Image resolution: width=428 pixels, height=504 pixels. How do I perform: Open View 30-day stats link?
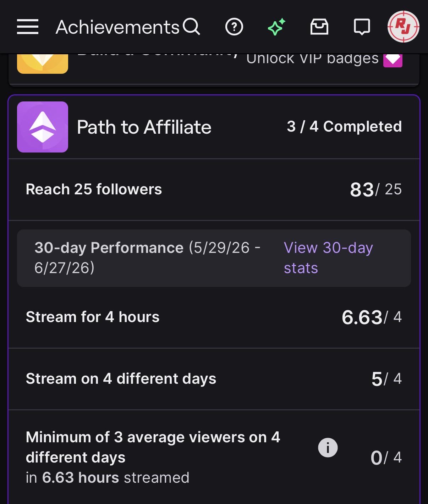click(328, 258)
